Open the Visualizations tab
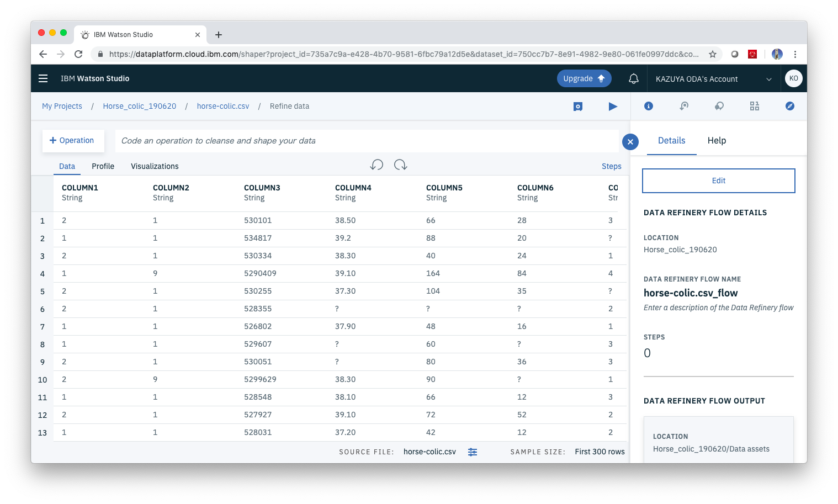This screenshot has height=504, width=838. 155,166
